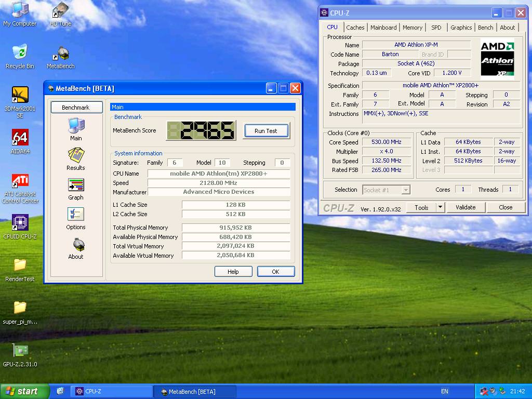This screenshot has width=532, height=399.
Task: Click the Core VID value 1.200 V
Action: pyautogui.click(x=452, y=73)
